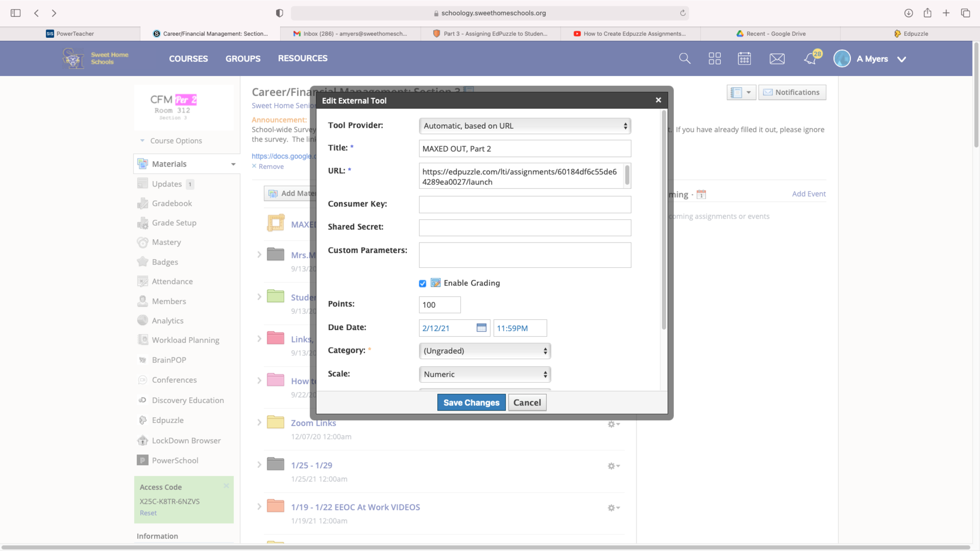Open the Tool Provider dropdown
980x551 pixels.
(x=525, y=126)
